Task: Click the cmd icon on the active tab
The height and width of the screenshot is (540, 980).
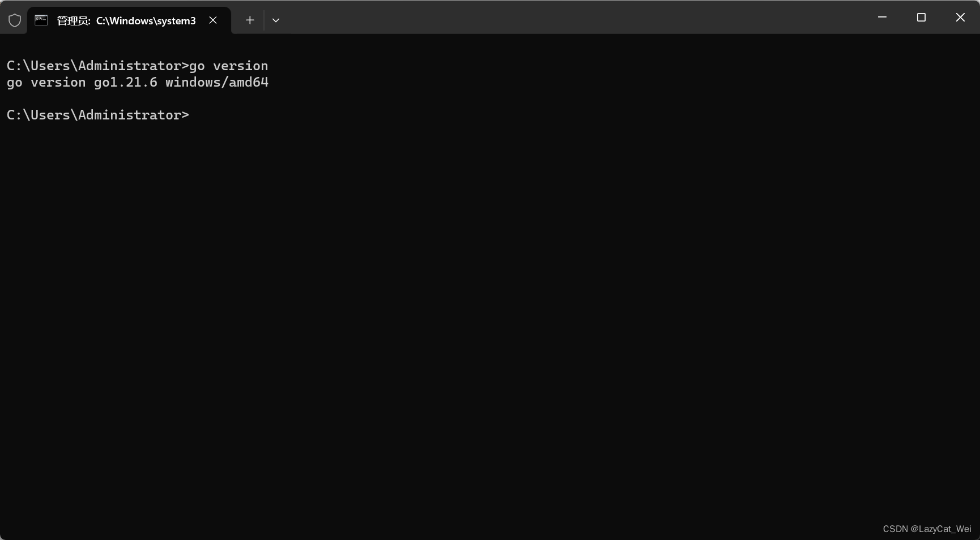Action: tap(40, 20)
